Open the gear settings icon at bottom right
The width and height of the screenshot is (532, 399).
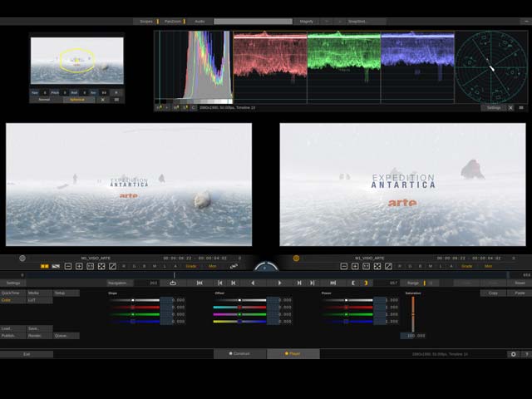(514, 354)
